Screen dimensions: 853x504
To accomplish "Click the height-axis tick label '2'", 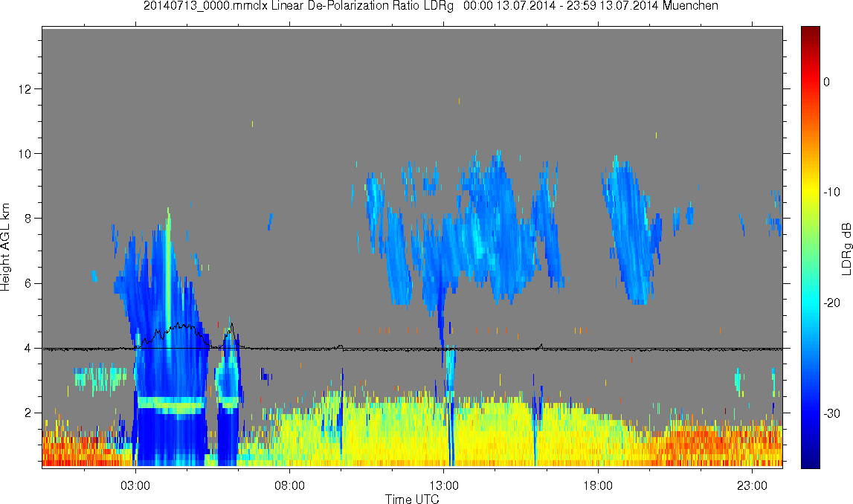I will 28,413.
